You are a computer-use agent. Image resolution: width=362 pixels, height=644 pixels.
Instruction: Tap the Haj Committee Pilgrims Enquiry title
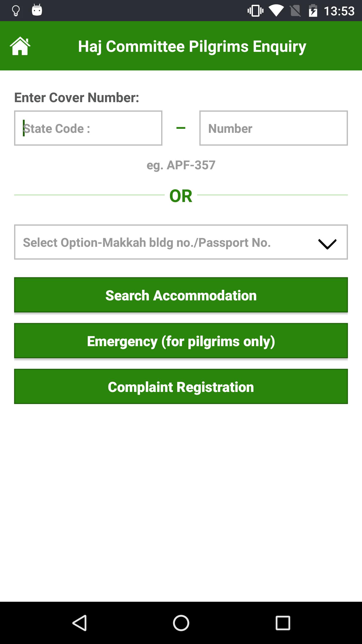[192, 46]
